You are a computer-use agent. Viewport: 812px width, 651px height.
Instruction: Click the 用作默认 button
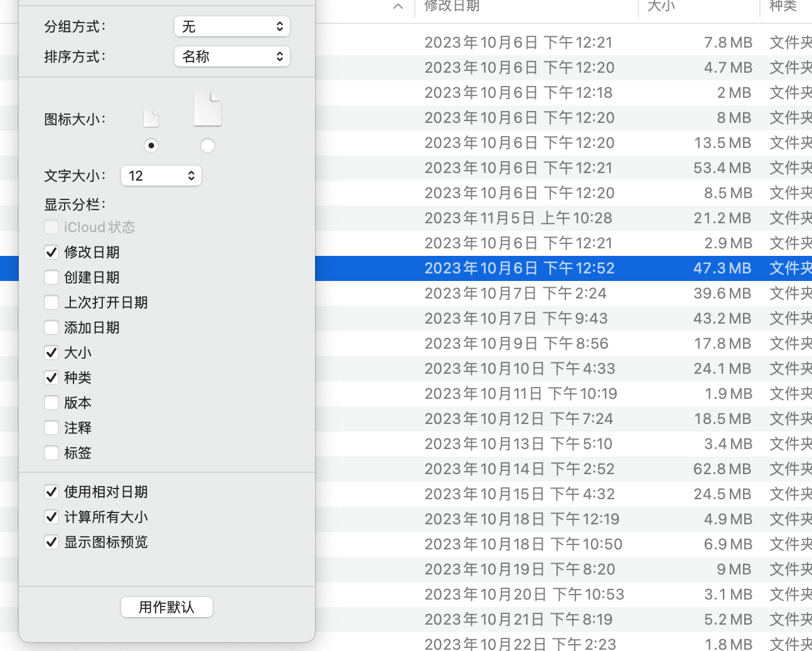tap(167, 607)
